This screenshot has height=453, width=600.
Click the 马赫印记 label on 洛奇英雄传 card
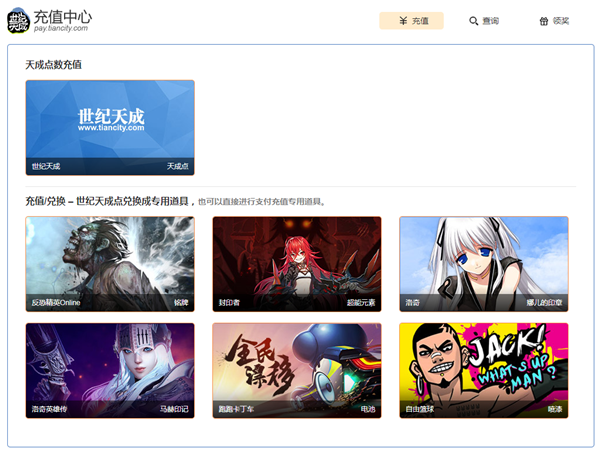pos(174,409)
